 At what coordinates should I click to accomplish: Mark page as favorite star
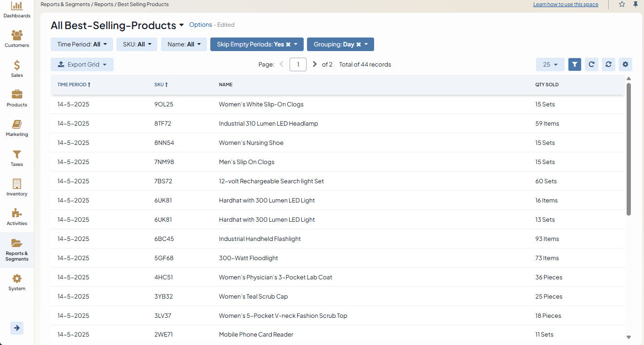622,4
